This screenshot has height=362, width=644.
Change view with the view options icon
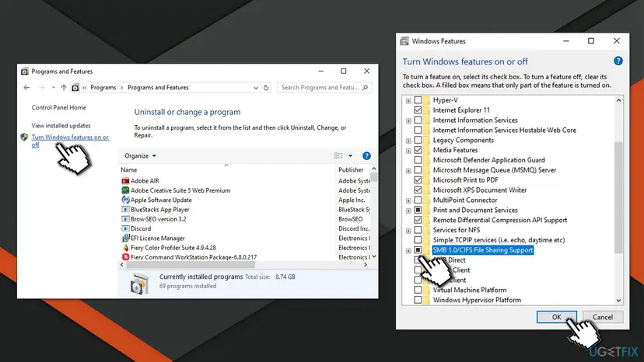(x=338, y=156)
